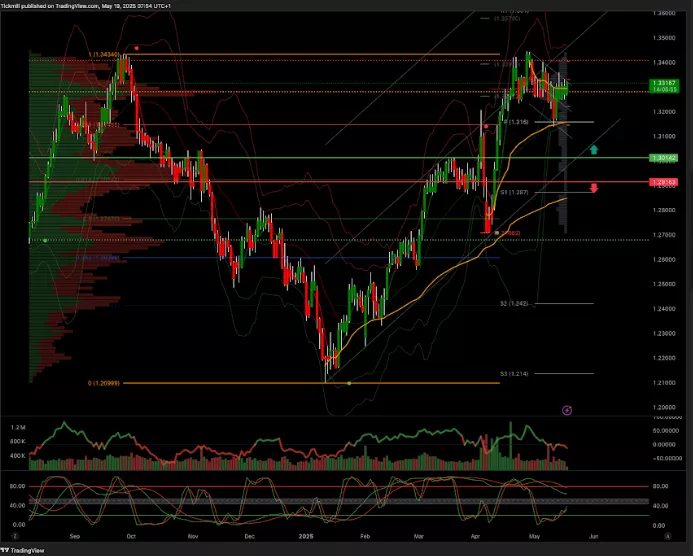
Task: Click the red down arrow marker
Action: click(593, 187)
